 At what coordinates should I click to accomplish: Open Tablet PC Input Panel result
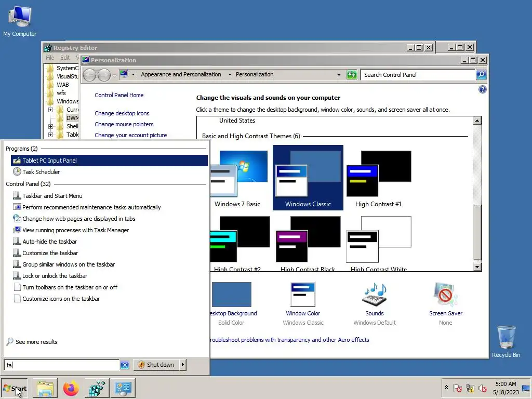pos(109,161)
